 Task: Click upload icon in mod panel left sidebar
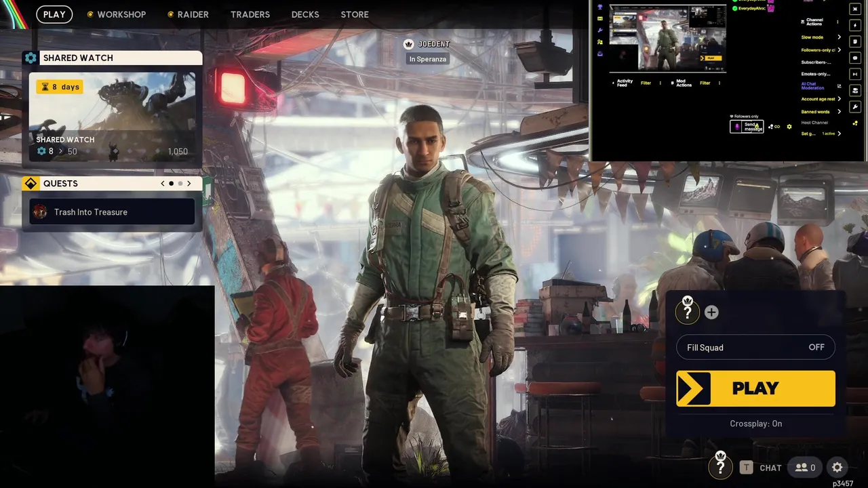(x=600, y=54)
